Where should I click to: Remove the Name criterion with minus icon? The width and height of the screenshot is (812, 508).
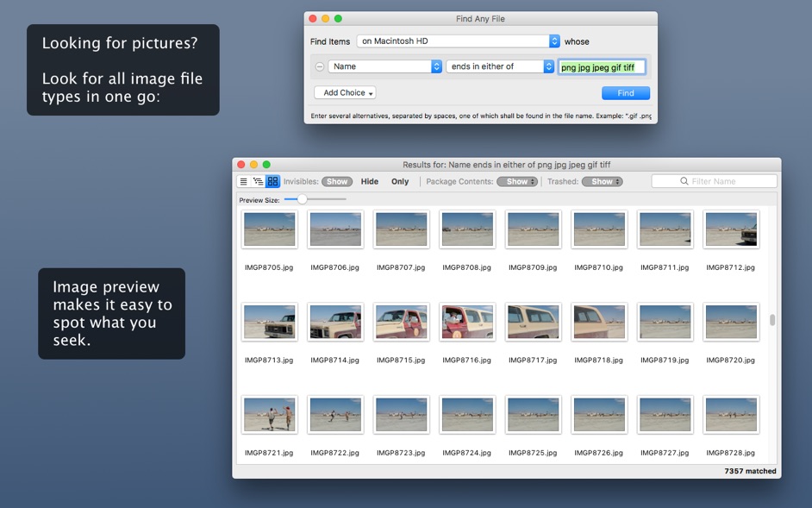click(318, 66)
